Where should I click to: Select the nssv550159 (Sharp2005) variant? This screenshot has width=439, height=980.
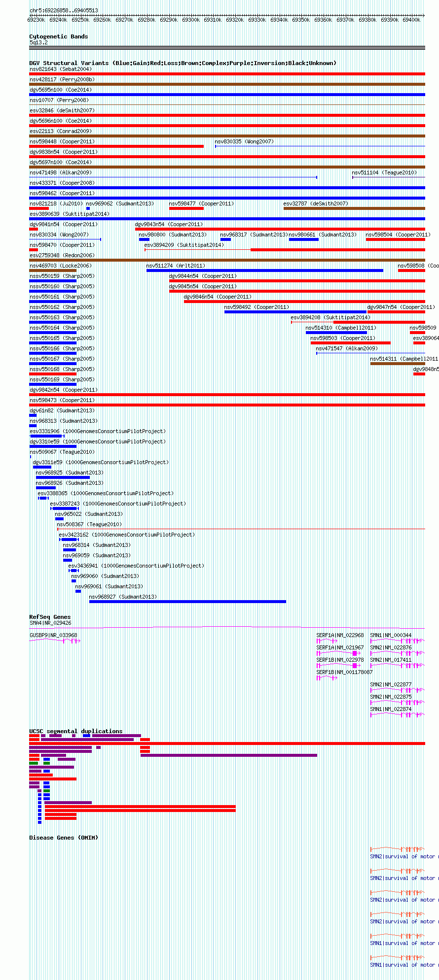coord(53,281)
